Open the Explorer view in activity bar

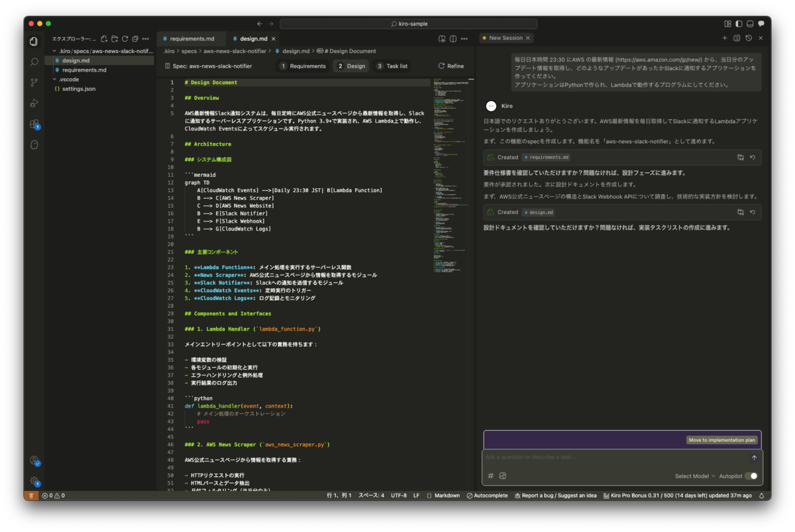click(x=34, y=41)
